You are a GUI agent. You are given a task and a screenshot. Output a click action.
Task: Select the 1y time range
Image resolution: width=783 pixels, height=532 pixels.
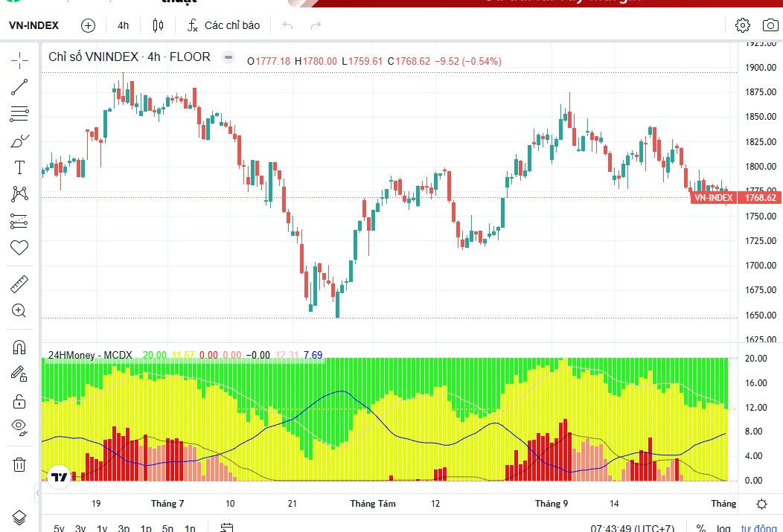(102, 528)
